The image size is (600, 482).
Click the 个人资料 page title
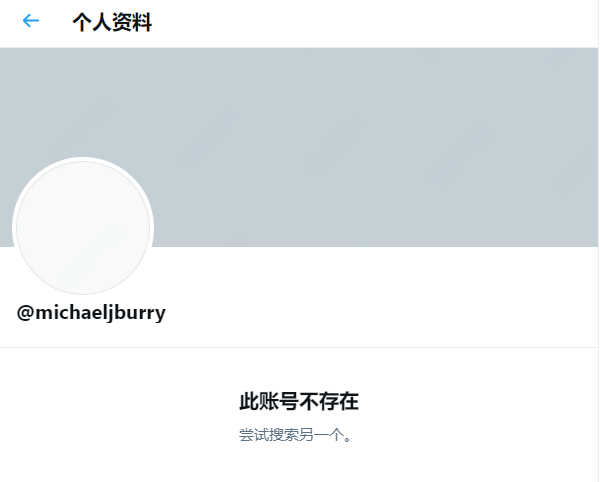click(x=112, y=22)
